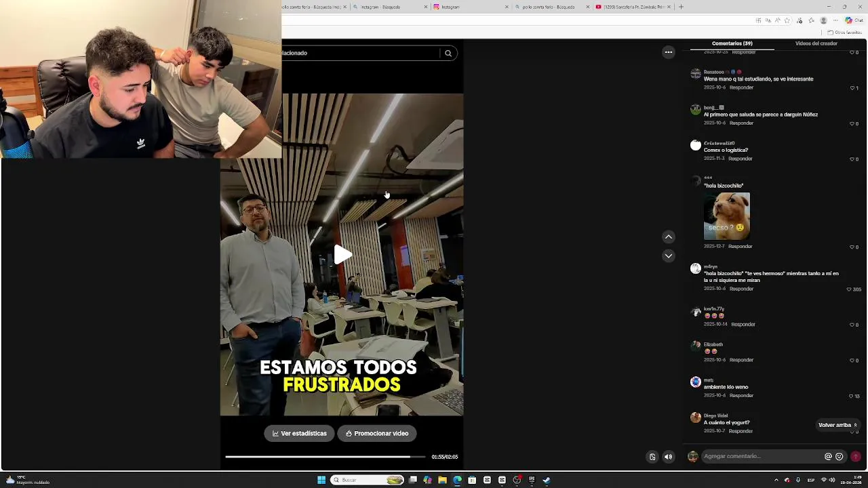Viewport: 868px width, 488px height.
Task: Seek on the video progress bar
Action: [x=325, y=457]
